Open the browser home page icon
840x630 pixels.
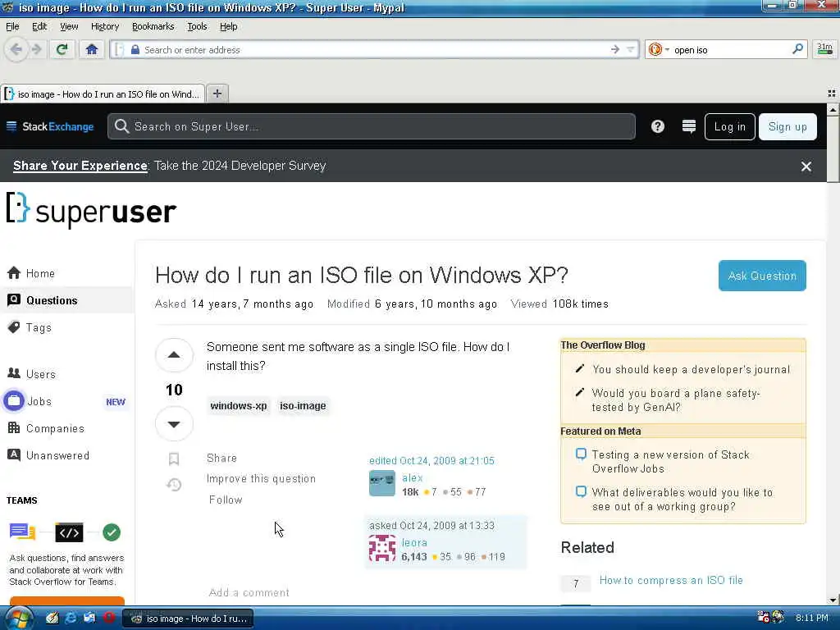(x=92, y=50)
